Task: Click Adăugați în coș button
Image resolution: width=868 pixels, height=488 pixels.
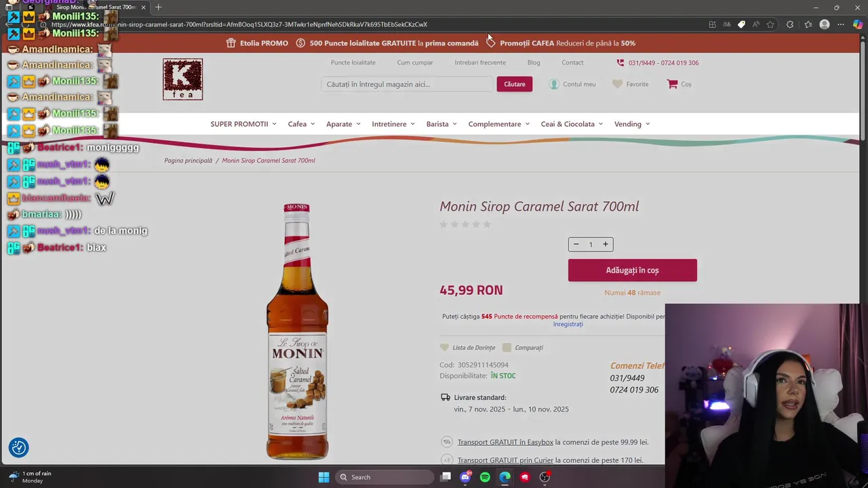Action: (633, 270)
